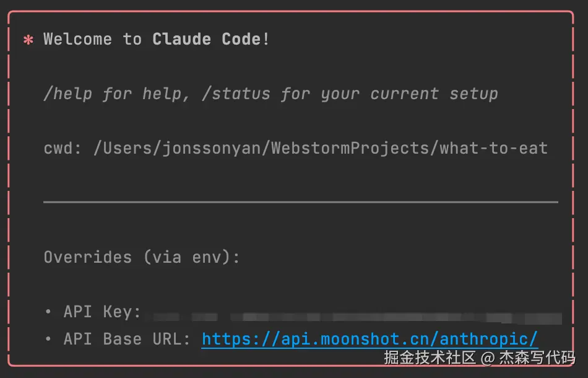
Task: Click the horizontal divider line
Action: coord(301,201)
